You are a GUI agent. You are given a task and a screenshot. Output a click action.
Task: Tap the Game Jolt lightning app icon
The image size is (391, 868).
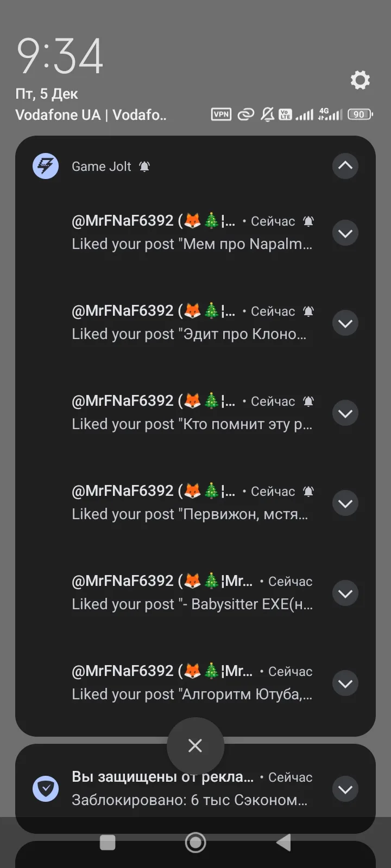[x=46, y=166]
